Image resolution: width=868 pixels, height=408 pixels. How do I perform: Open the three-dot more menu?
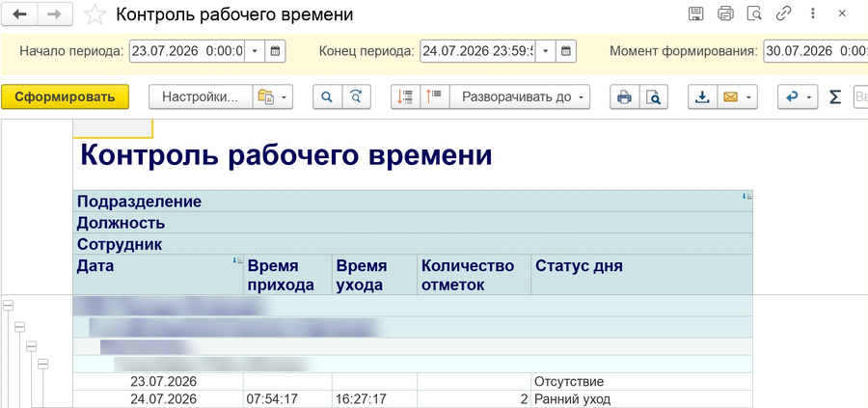pyautogui.click(x=813, y=14)
